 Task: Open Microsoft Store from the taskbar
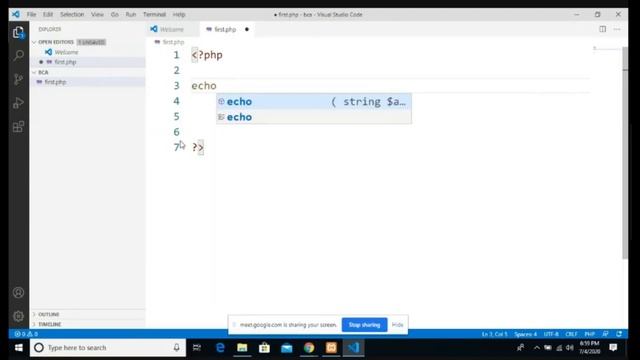click(x=264, y=348)
